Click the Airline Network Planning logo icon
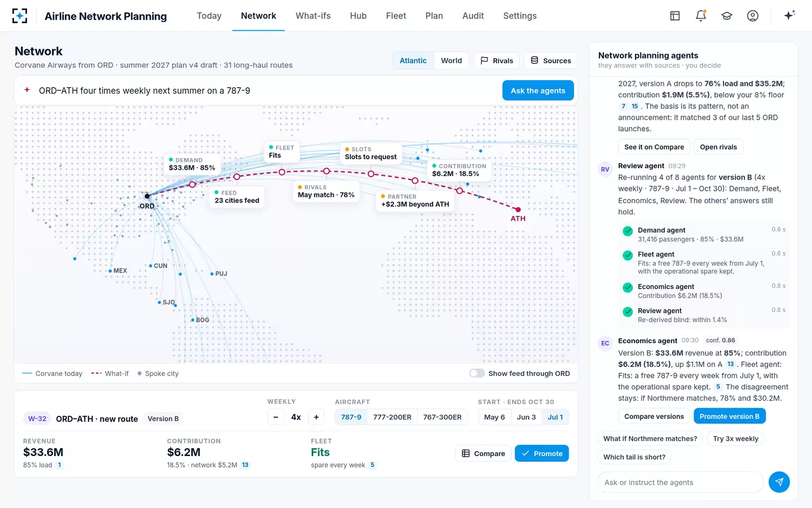Viewport: 812px width, 508px height. click(20, 16)
